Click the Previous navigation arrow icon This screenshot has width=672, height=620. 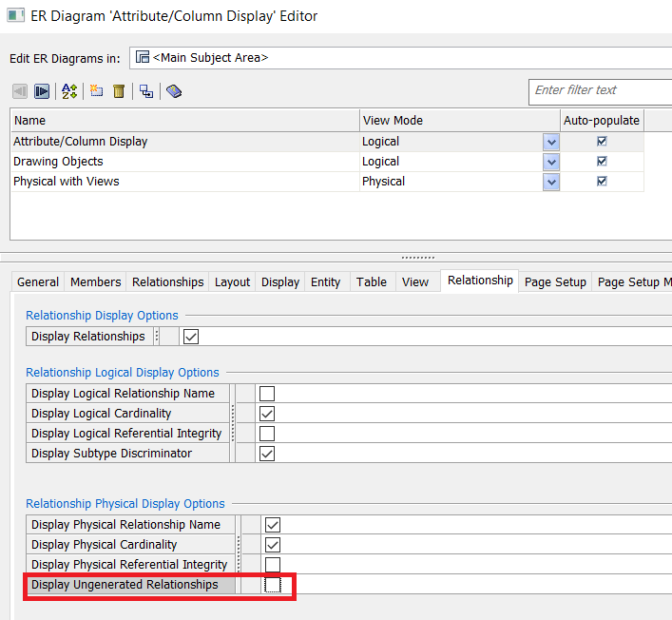(20, 91)
